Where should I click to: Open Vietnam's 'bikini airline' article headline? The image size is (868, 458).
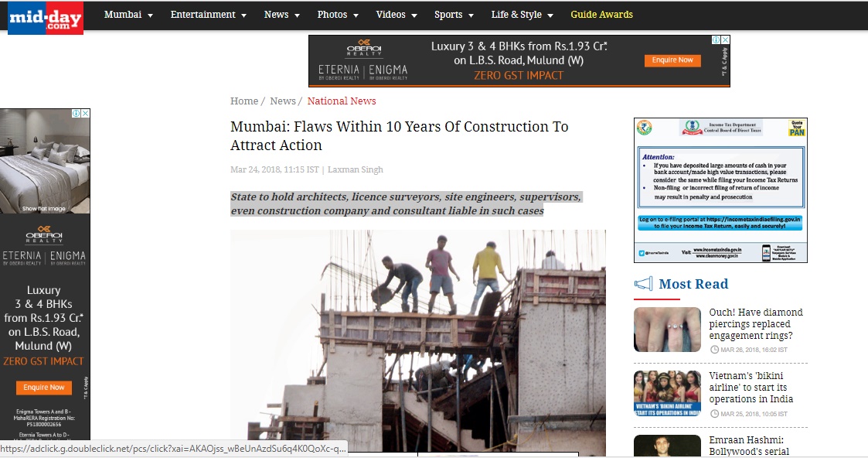[x=751, y=387]
